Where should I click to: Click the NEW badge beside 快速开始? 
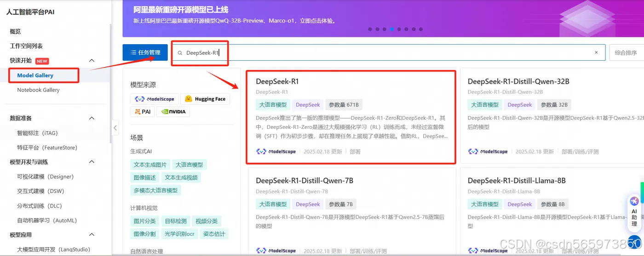[x=42, y=61]
